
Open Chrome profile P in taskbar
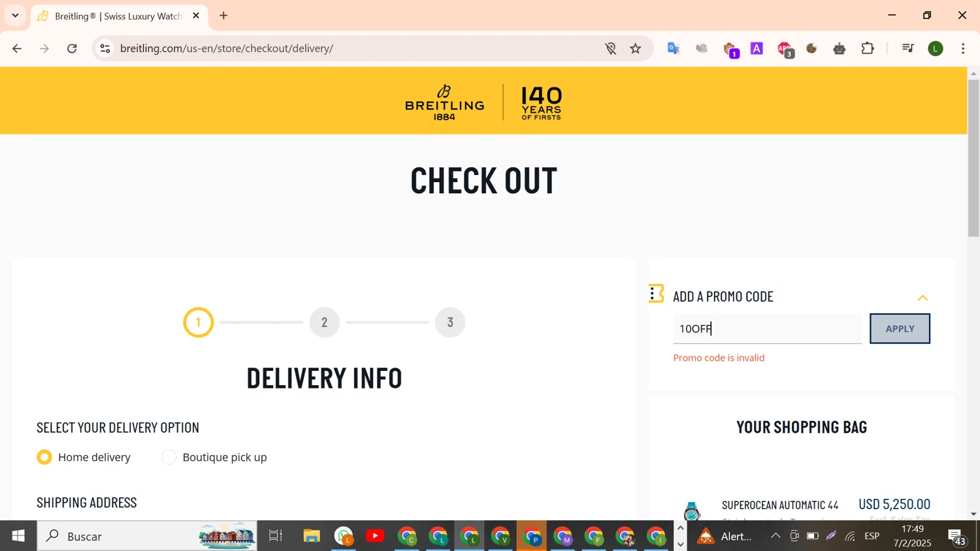point(532,536)
